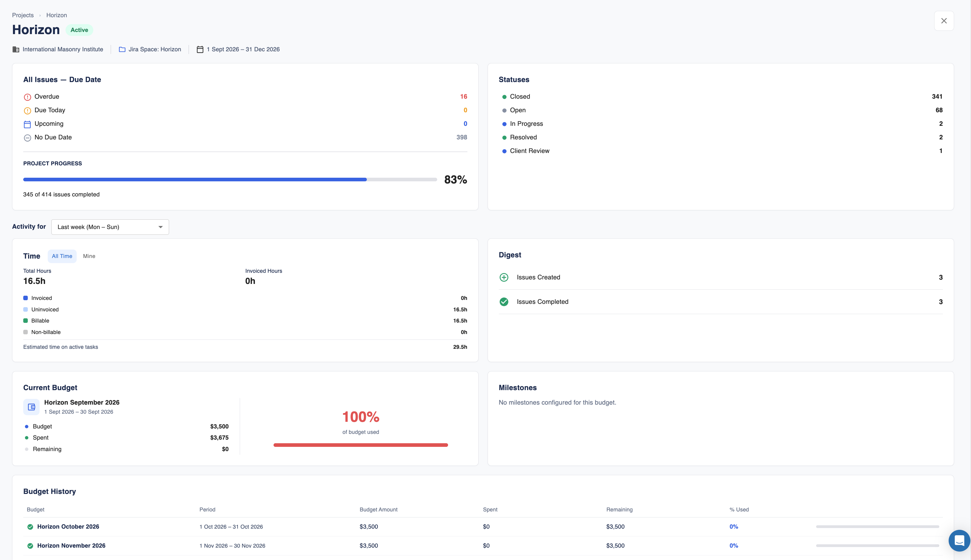Screen dimensions: 971x560
Task: Go to Projects in breadcrumb
Action: 23,15
